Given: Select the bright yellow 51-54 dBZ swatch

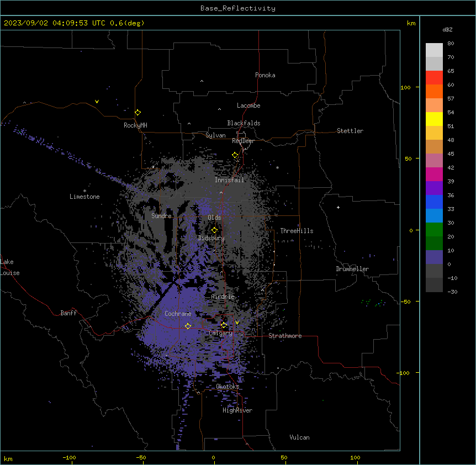Looking at the screenshot, I should [434, 119].
